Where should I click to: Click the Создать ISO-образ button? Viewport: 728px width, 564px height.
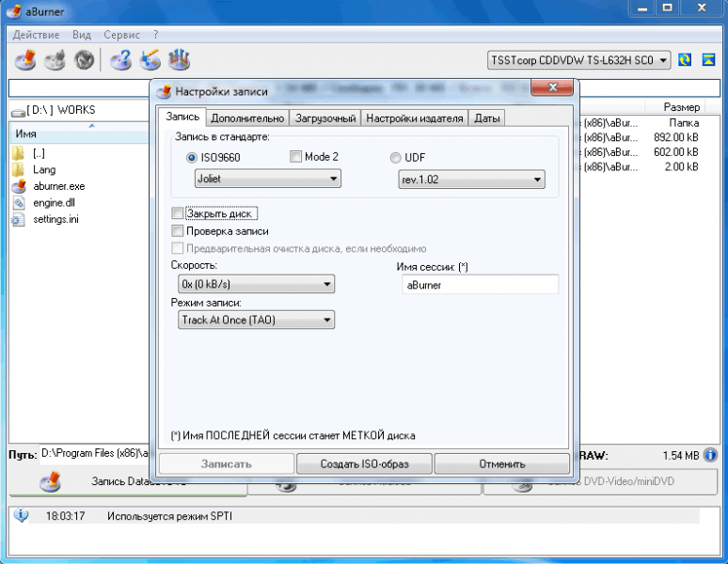click(x=364, y=463)
